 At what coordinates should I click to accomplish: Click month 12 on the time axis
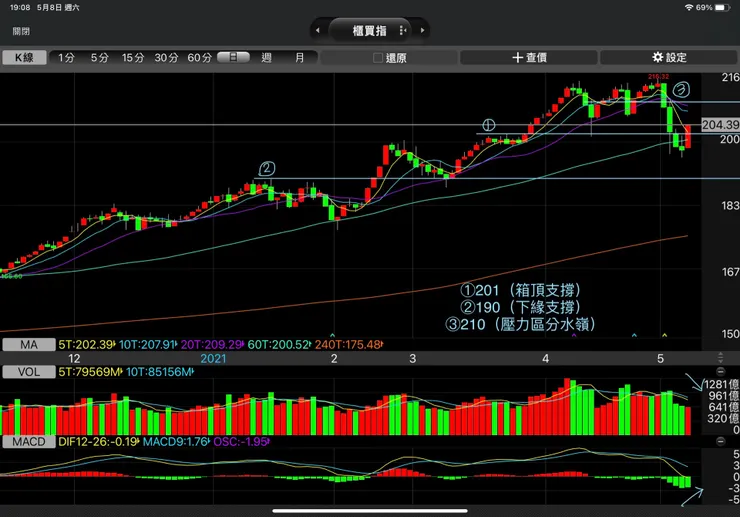[74, 359]
